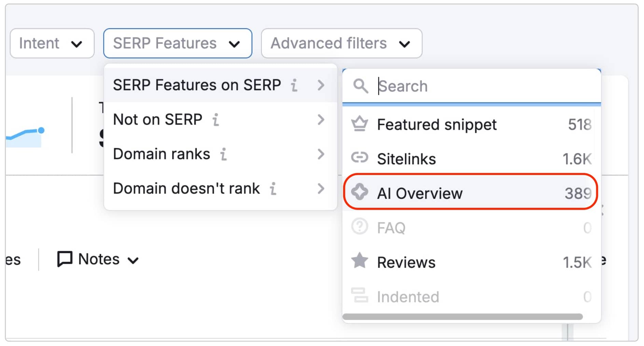Click the Featured snippet crown icon
This screenshot has height=346, width=644.
360,124
